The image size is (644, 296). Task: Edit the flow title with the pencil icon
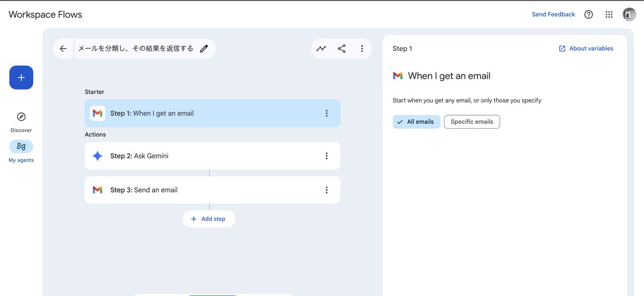click(x=203, y=49)
